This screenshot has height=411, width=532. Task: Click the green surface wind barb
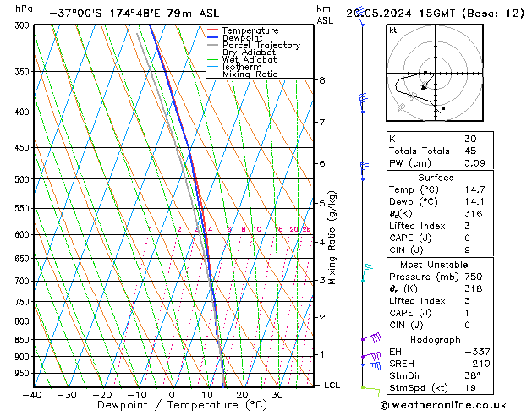point(370,392)
